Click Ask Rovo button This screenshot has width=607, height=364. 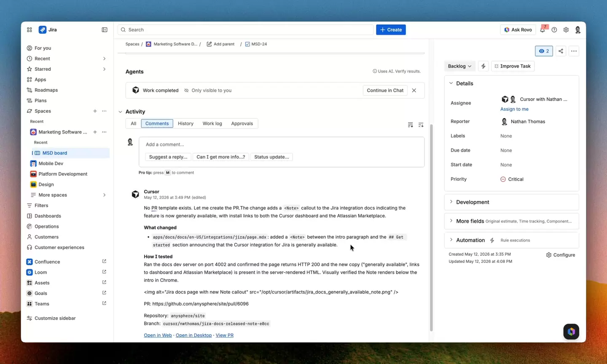click(x=518, y=30)
